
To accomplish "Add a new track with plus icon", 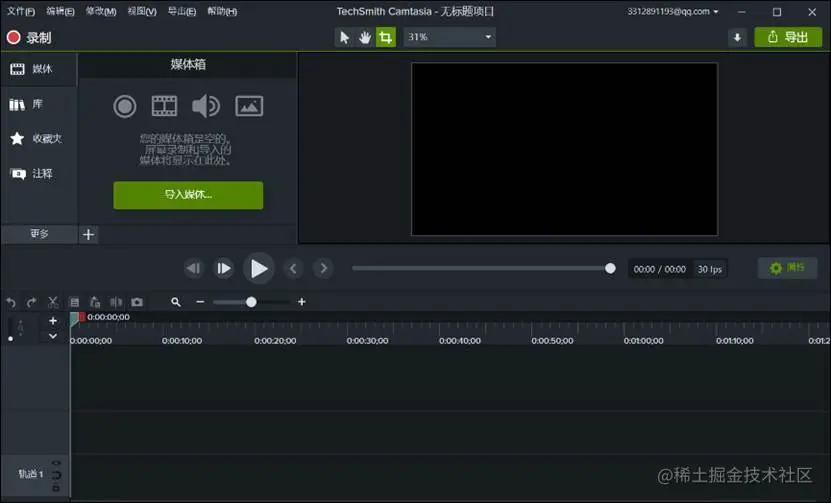I will (53, 321).
